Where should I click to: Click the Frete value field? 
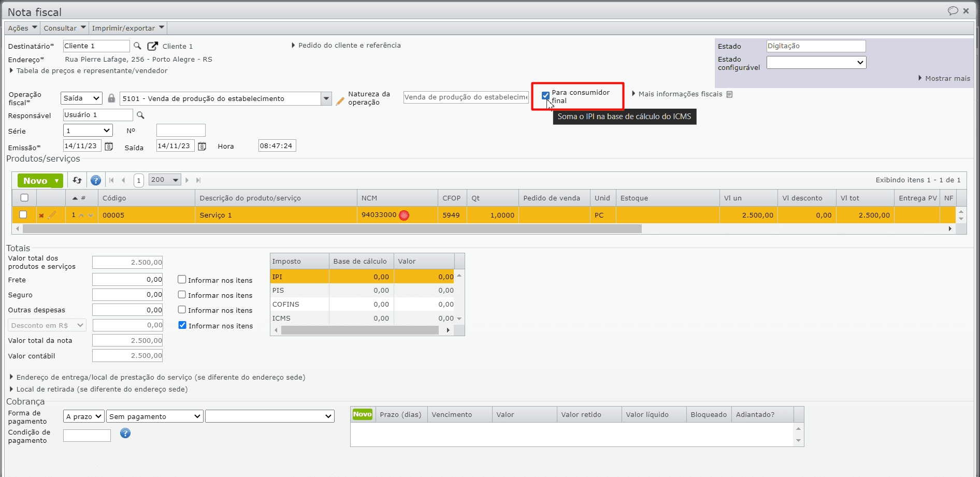pos(127,280)
